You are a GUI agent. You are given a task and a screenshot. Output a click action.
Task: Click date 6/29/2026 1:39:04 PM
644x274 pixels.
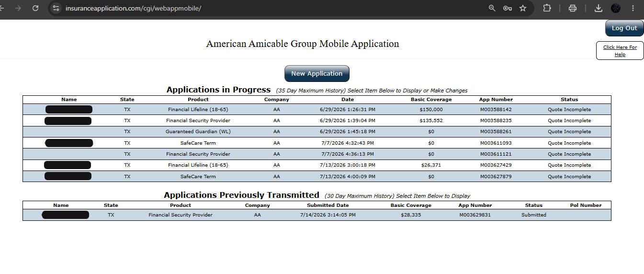(x=348, y=120)
